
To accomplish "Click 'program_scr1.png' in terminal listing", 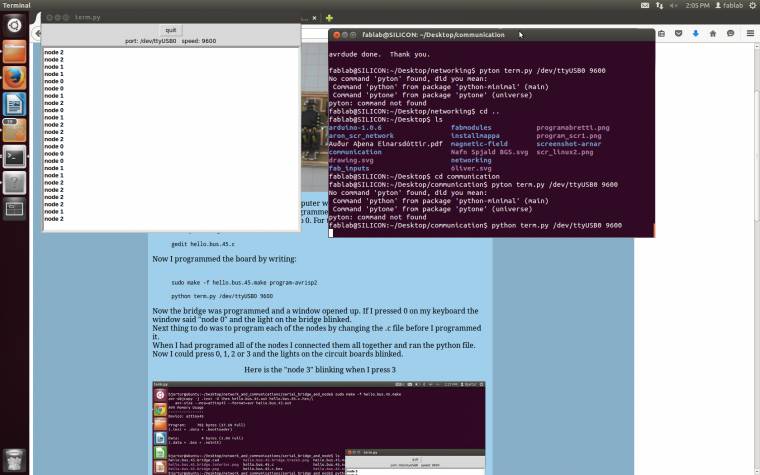I will pos(569,136).
